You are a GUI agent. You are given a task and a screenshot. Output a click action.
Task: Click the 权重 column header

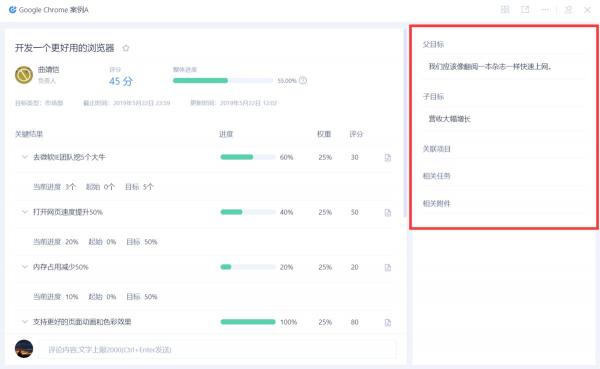pos(324,134)
